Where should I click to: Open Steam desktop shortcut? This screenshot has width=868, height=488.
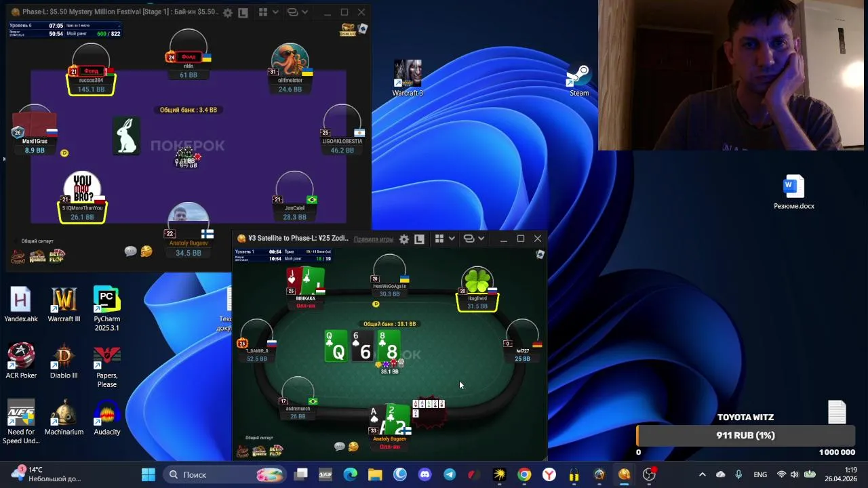coord(579,81)
